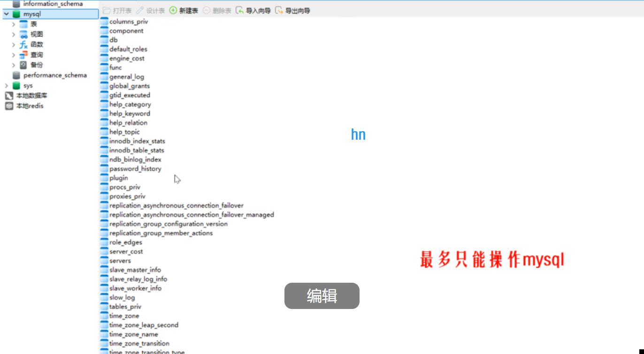
Task: Click the general_log table icon
Action: pyautogui.click(x=104, y=77)
